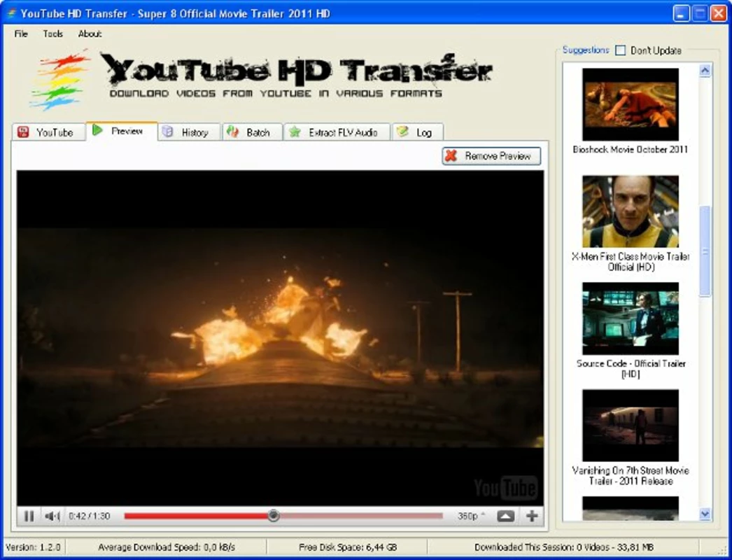
Task: Switch to the Log tab
Action: tap(418, 132)
